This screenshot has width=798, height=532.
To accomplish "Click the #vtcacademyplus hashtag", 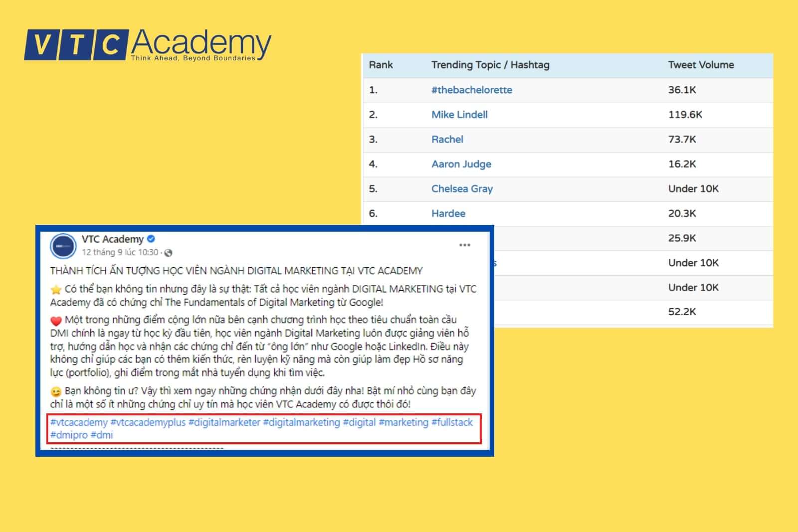I will pos(148,422).
